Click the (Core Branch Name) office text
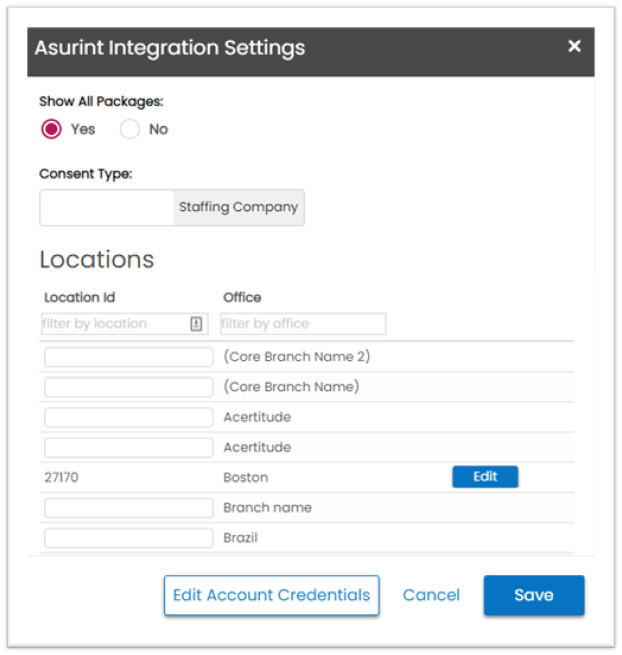The width and height of the screenshot is (622, 655). point(291,387)
